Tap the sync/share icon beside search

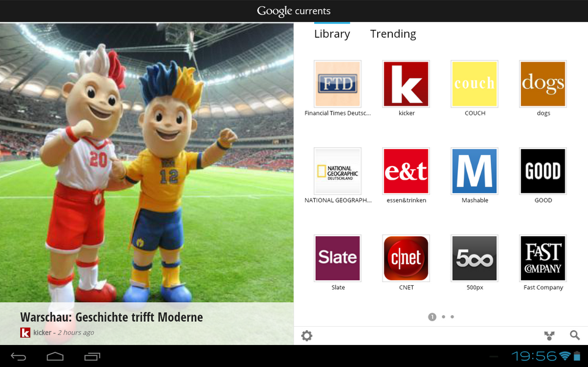[x=549, y=335]
